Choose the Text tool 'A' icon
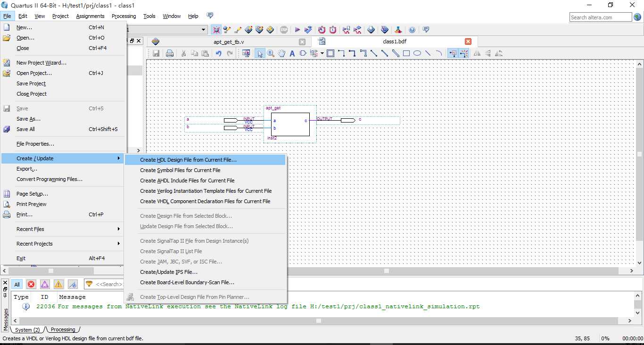Screen dimensions: 644x345 tap(292, 53)
